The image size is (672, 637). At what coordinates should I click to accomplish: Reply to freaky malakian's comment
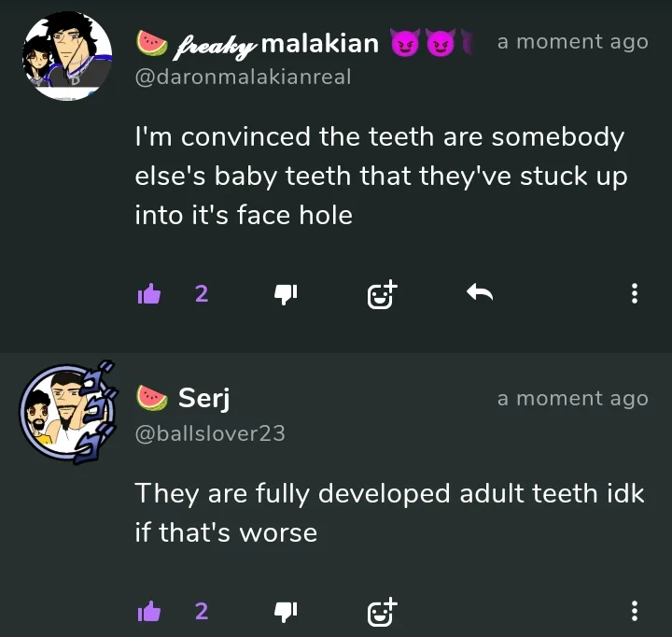click(x=479, y=294)
